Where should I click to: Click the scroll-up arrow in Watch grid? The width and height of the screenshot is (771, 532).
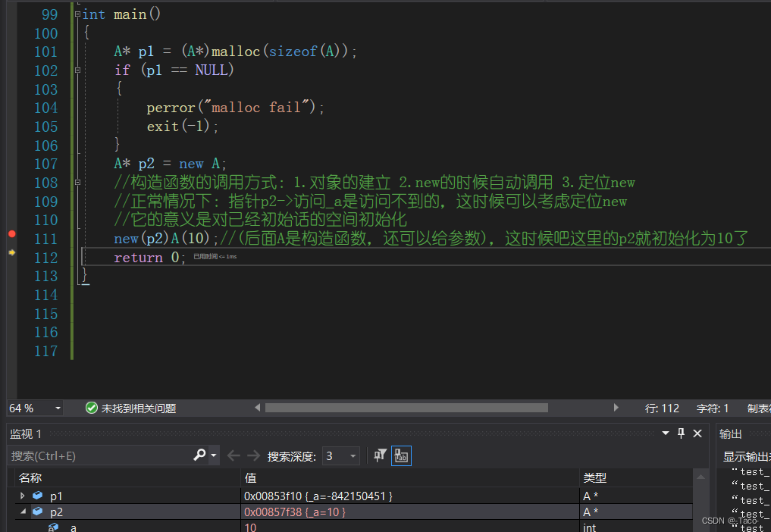tap(700, 477)
